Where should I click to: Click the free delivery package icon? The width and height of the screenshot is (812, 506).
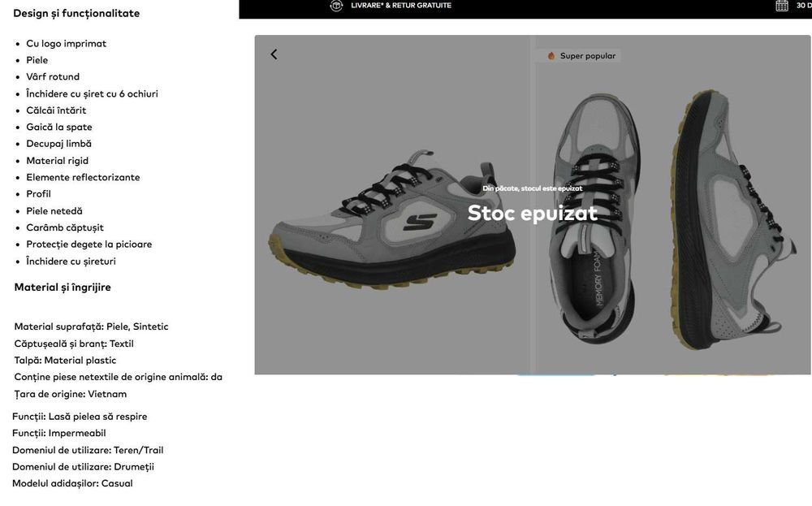336,6
